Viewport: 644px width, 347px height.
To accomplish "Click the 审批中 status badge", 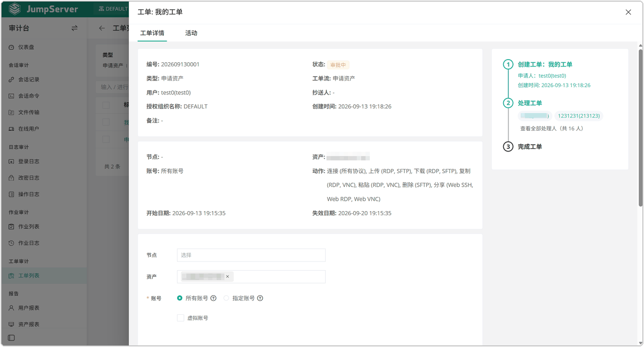I will pos(338,65).
